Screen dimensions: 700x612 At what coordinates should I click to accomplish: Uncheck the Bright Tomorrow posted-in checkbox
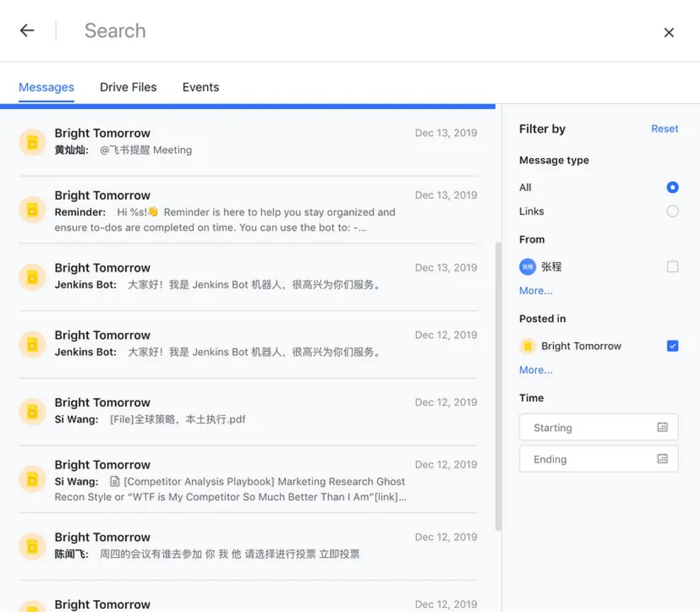click(x=672, y=346)
